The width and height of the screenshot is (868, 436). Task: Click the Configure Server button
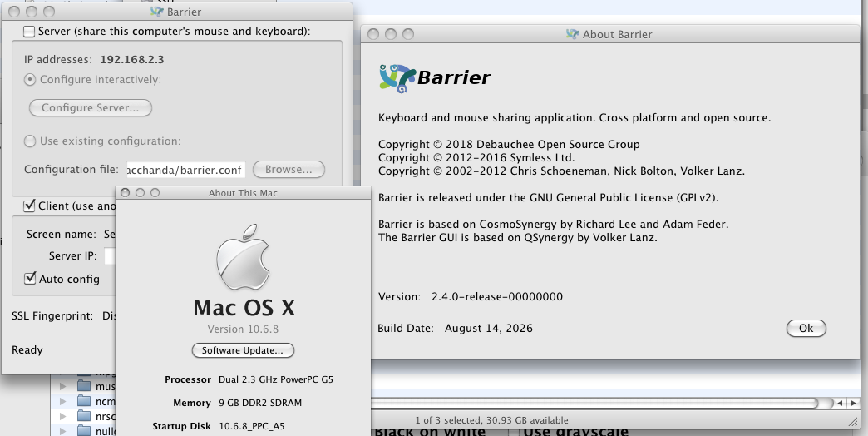(91, 107)
